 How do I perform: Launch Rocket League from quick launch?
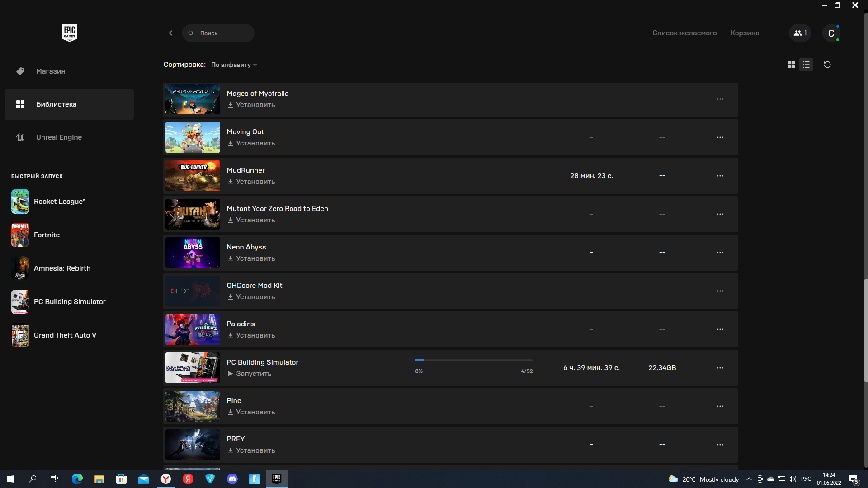coord(48,202)
